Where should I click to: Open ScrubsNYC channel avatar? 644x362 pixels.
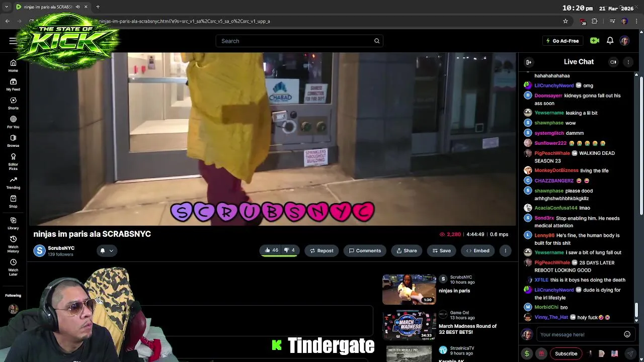pyautogui.click(x=39, y=250)
